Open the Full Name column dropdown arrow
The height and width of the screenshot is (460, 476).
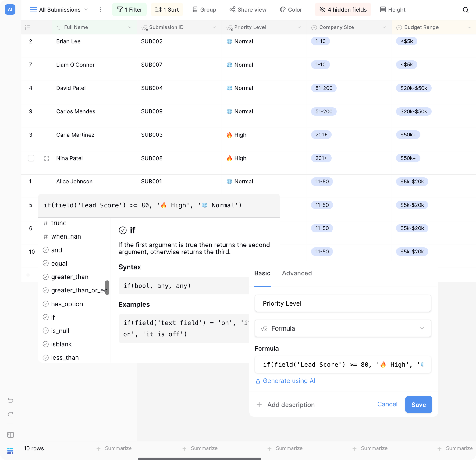click(130, 27)
